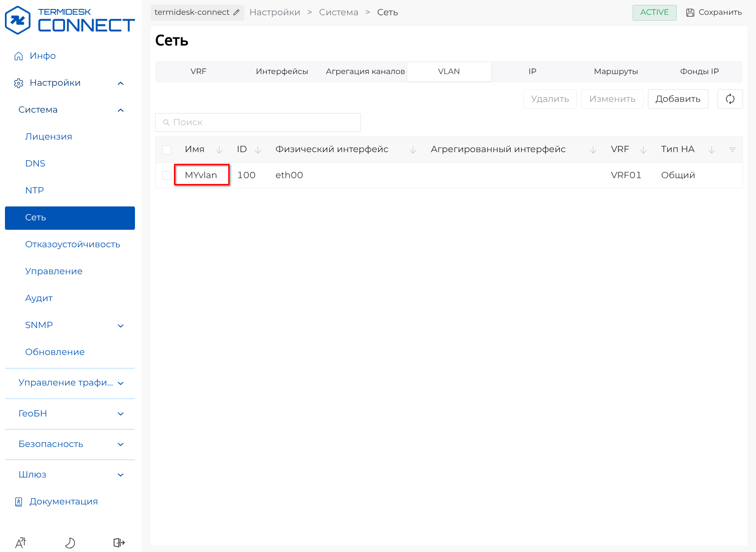The width and height of the screenshot is (756, 552).
Task: Expand the Шлюз menu
Action: (x=120, y=475)
